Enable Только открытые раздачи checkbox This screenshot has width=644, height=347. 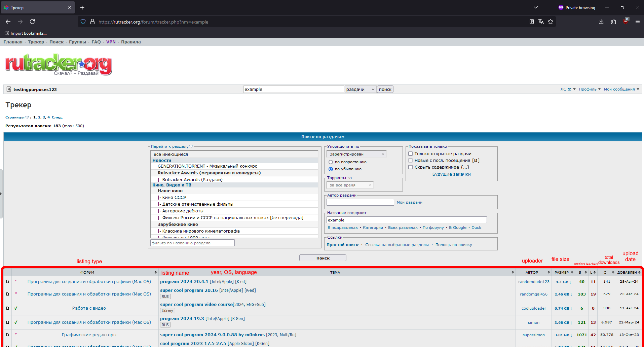(410, 154)
